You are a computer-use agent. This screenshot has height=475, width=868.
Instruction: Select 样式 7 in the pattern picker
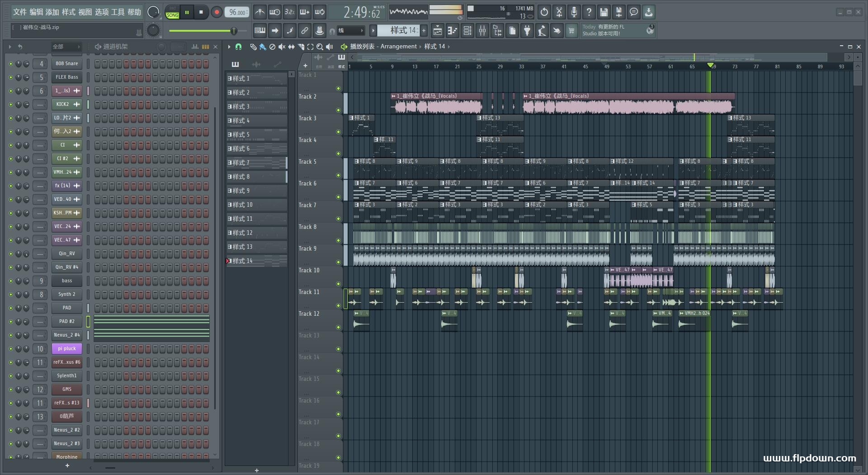[257, 162]
